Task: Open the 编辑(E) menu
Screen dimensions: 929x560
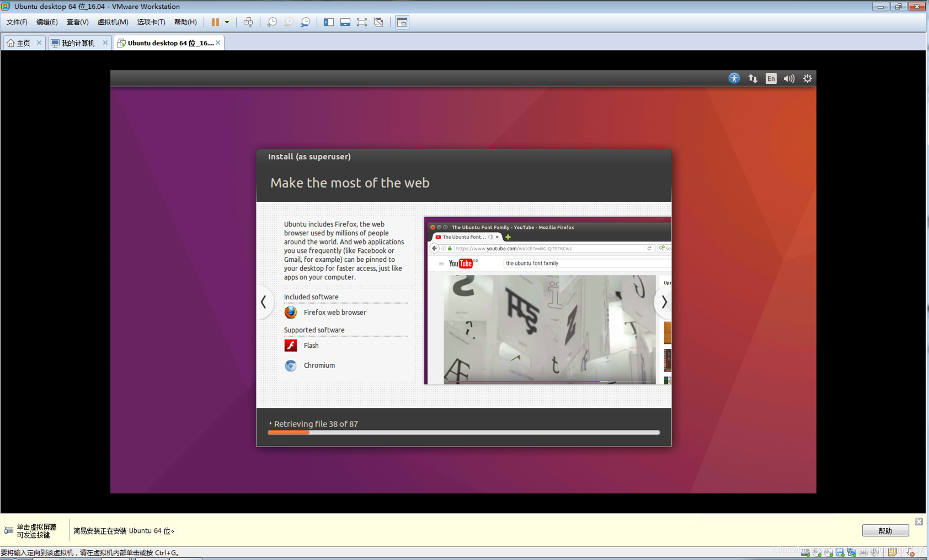Action: tap(47, 22)
